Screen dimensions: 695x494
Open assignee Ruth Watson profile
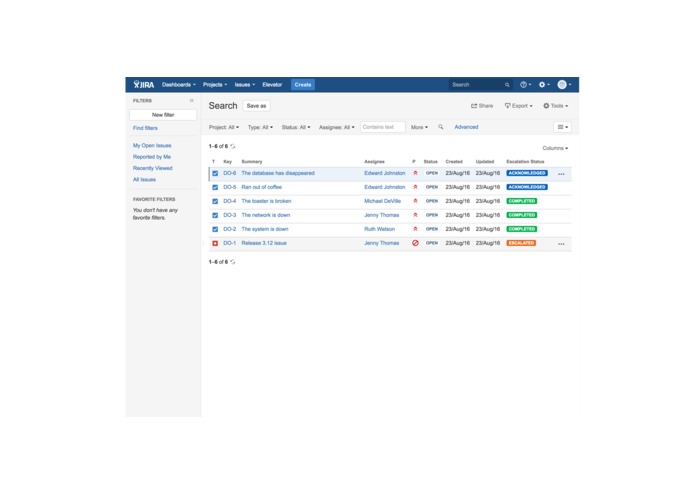point(379,229)
